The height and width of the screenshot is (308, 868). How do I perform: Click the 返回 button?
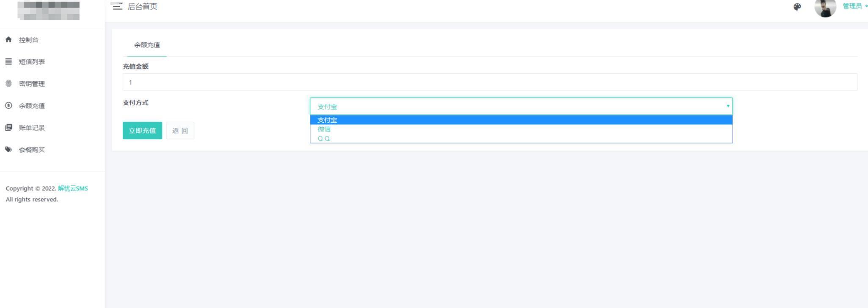coord(180,130)
